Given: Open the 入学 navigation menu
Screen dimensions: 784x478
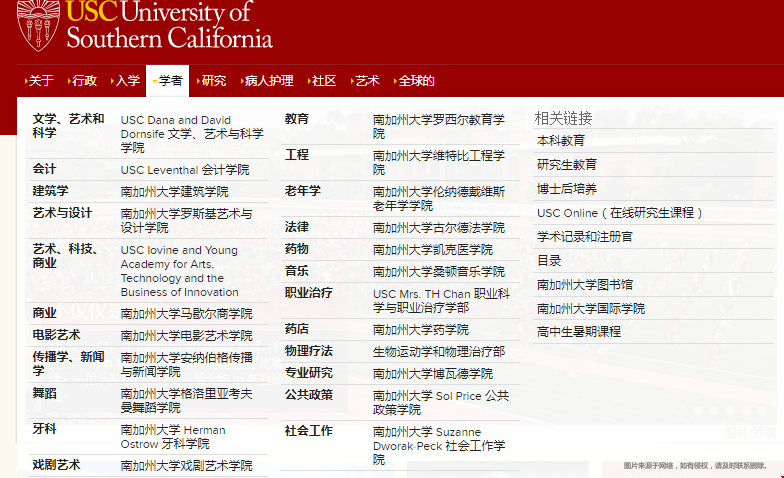Looking at the screenshot, I should click(x=126, y=80).
